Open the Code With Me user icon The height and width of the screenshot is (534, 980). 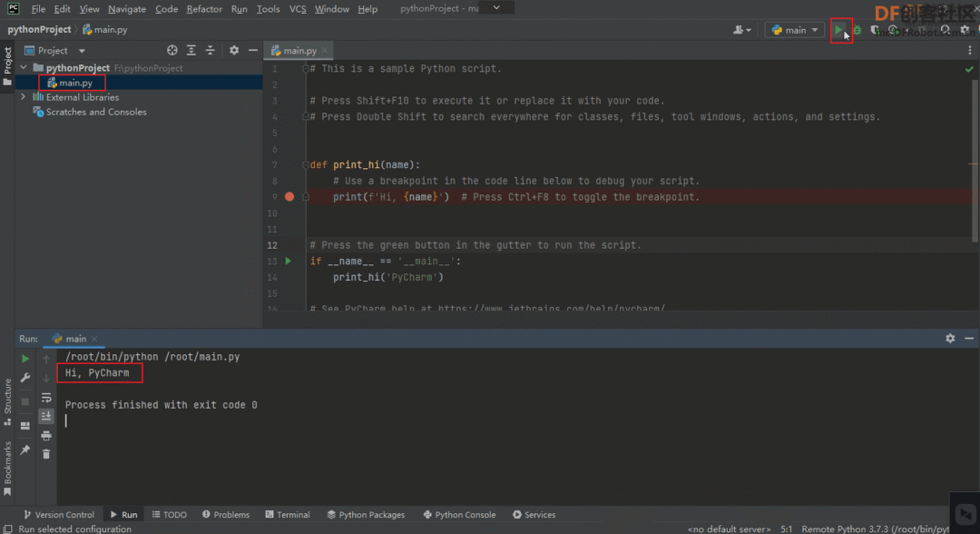(741, 29)
